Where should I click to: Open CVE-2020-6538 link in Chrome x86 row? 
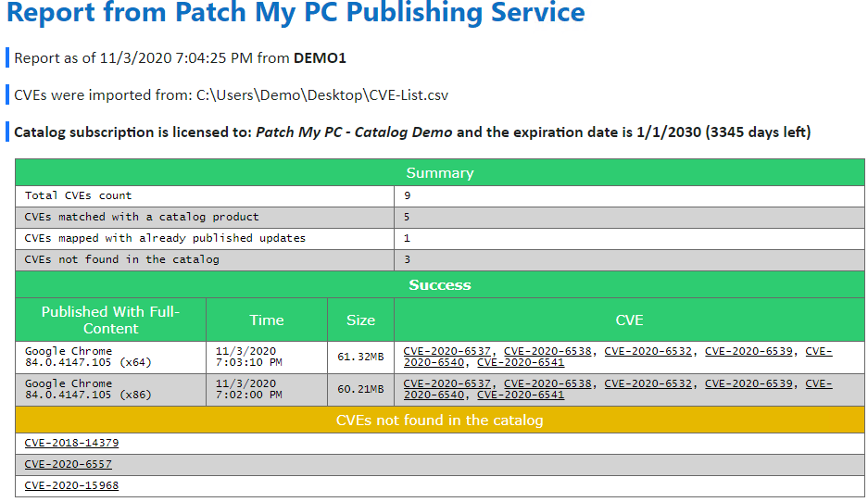pyautogui.click(x=547, y=383)
